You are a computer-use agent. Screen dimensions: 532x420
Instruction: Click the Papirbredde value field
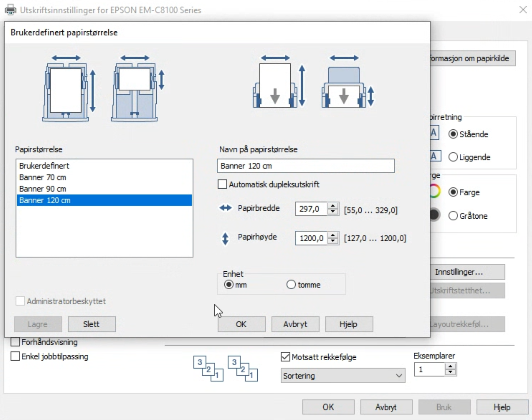point(311,209)
